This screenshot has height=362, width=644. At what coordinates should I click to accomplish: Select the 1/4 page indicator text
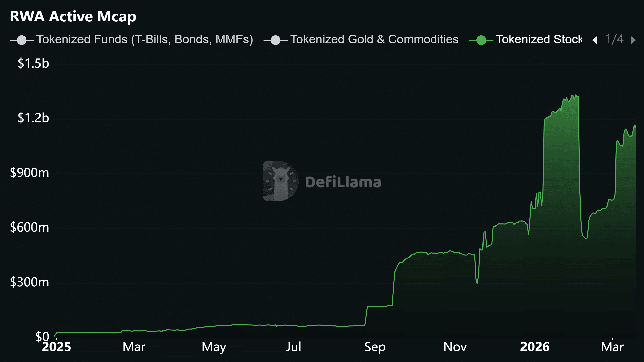point(614,40)
